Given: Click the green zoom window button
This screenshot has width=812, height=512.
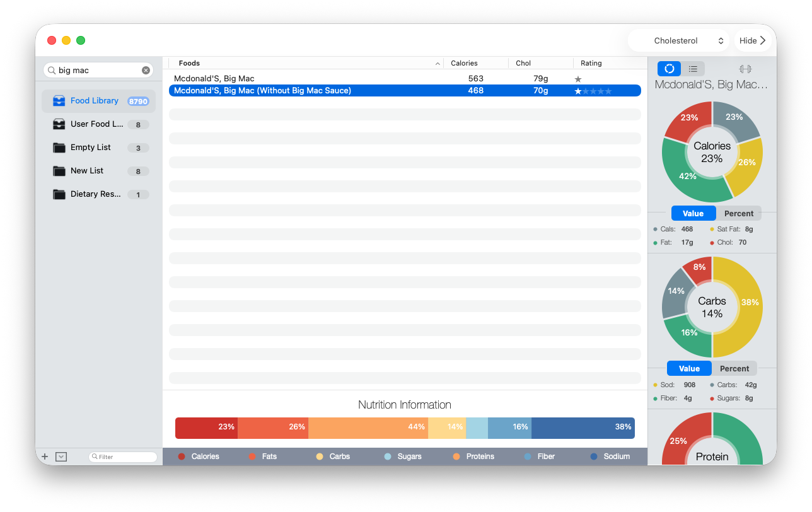Looking at the screenshot, I should tap(81, 40).
